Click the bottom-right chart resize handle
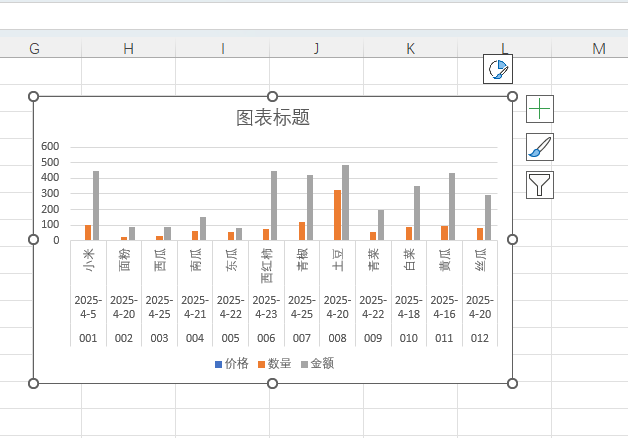This screenshot has height=438, width=628. point(512,384)
